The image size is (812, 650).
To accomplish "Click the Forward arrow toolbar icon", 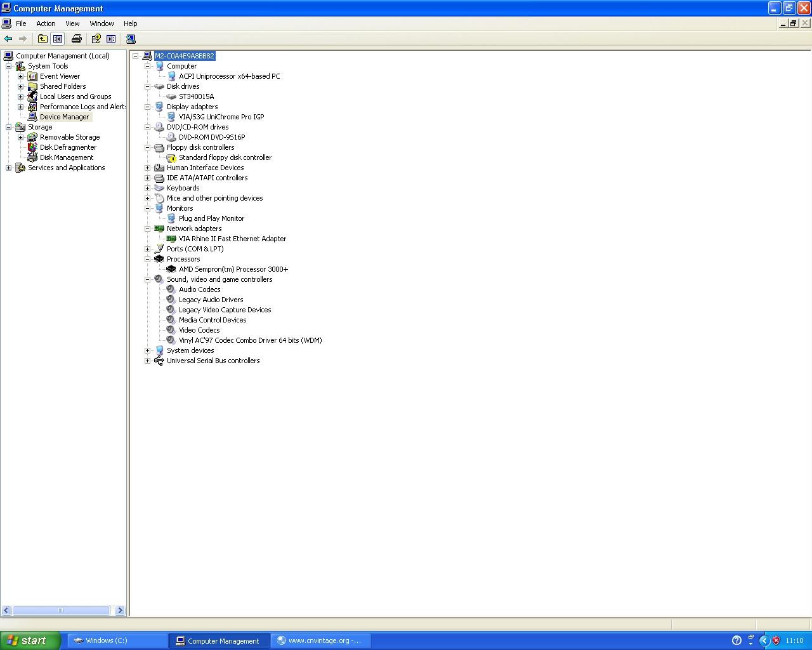I will pos(23,39).
